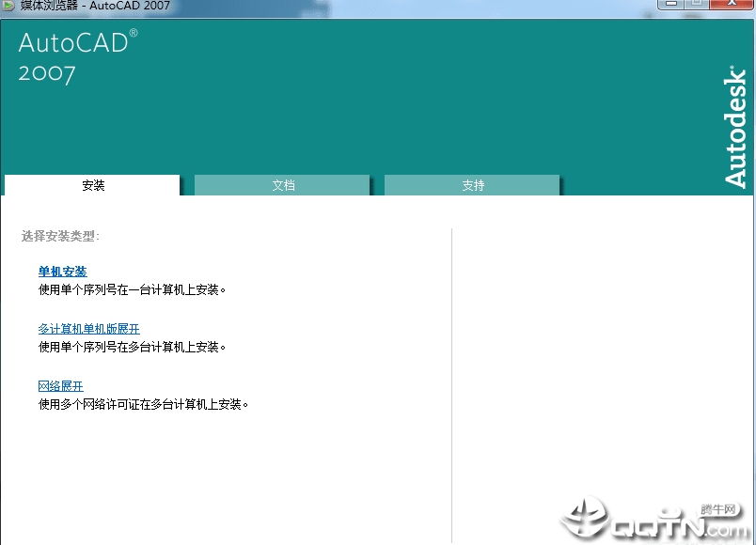The width and height of the screenshot is (756, 545).
Task: Minimize the media browser window
Action: tap(670, 4)
